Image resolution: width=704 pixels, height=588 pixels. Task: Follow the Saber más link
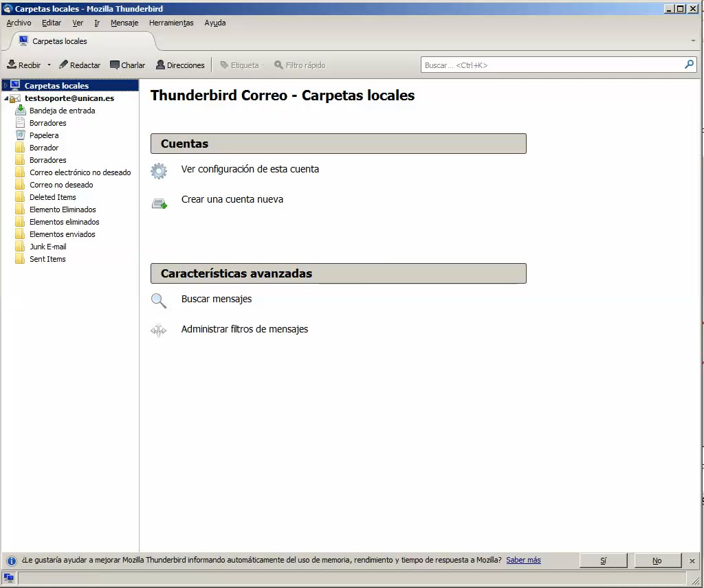[523, 560]
